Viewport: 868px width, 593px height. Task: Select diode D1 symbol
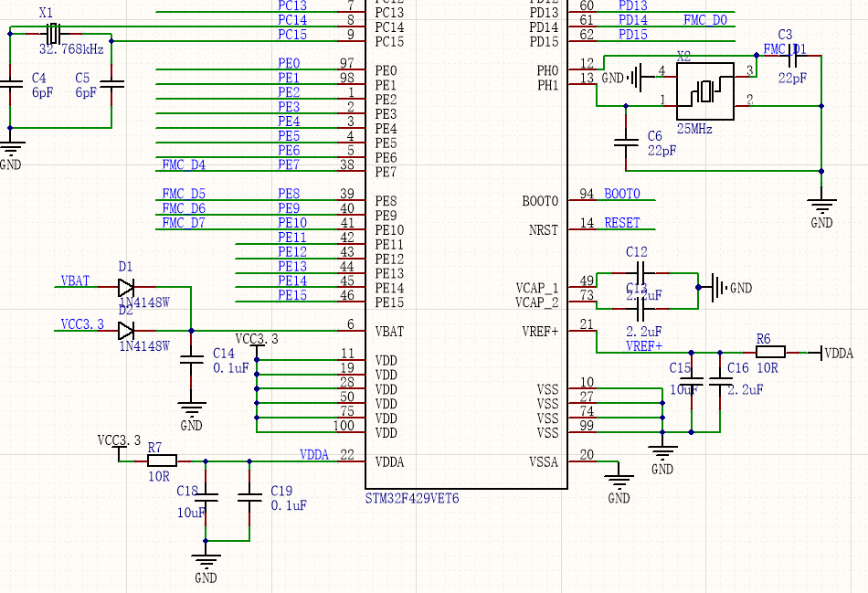click(x=126, y=287)
